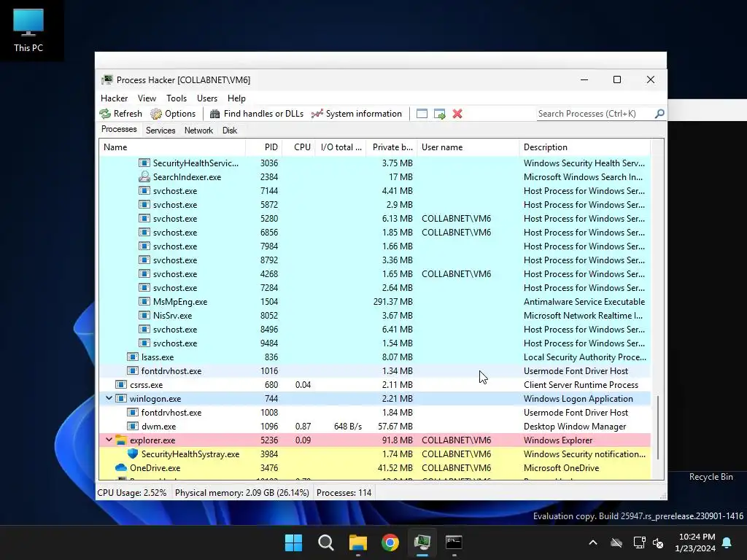
Task: Switch to the Network tab
Action: pyautogui.click(x=198, y=131)
